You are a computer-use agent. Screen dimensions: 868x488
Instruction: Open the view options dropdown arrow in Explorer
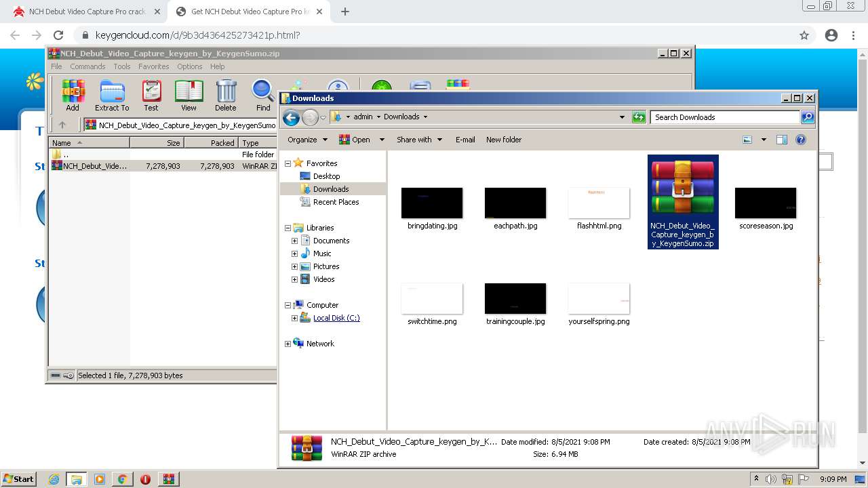tap(764, 140)
